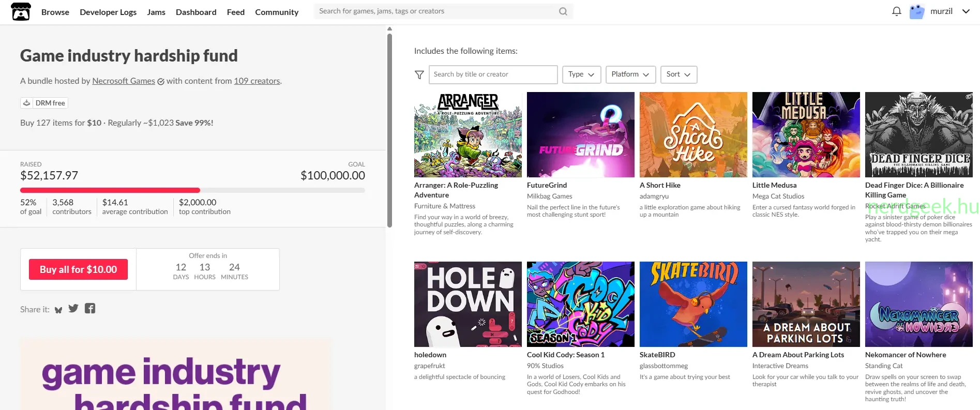This screenshot has width=980, height=410.
Task: Visit the Mega Cat Studios creator page
Action: pyautogui.click(x=778, y=196)
